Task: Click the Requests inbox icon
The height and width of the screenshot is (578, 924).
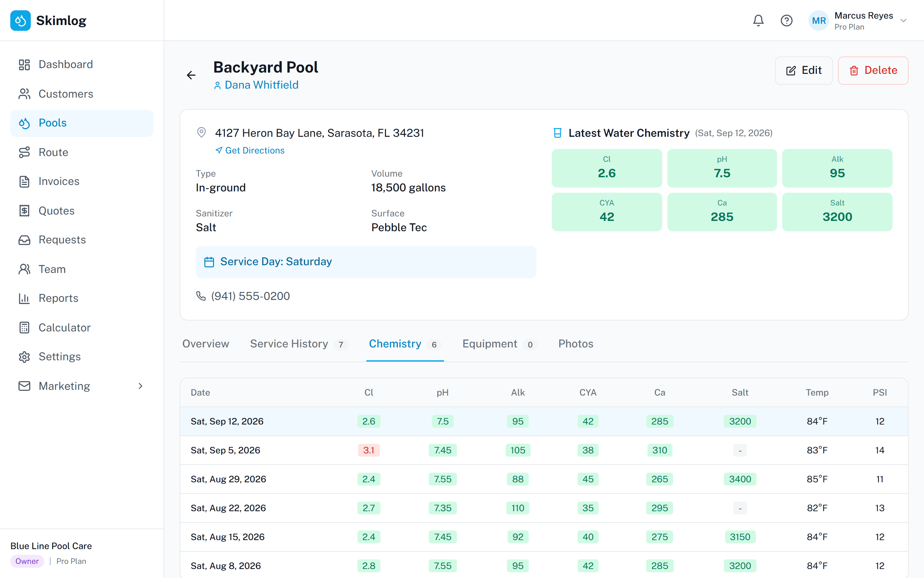Action: [24, 240]
